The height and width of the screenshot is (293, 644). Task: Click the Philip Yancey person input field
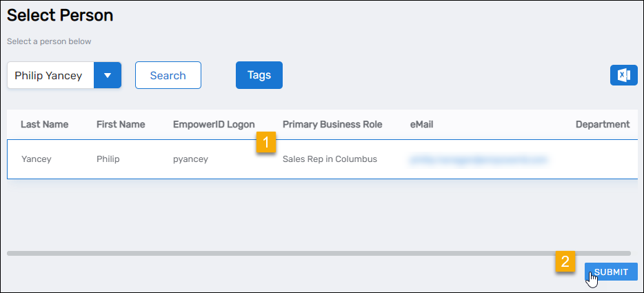click(x=49, y=75)
